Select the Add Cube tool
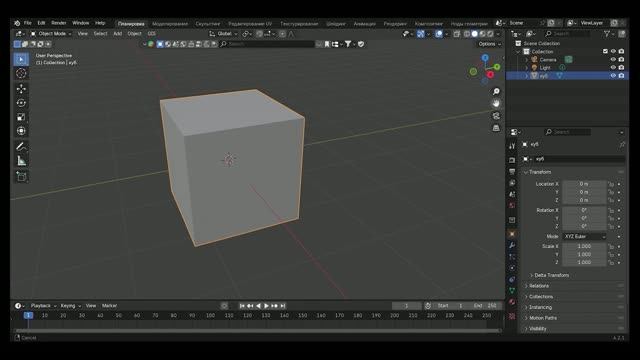This screenshot has height=360, width=640. click(21, 176)
